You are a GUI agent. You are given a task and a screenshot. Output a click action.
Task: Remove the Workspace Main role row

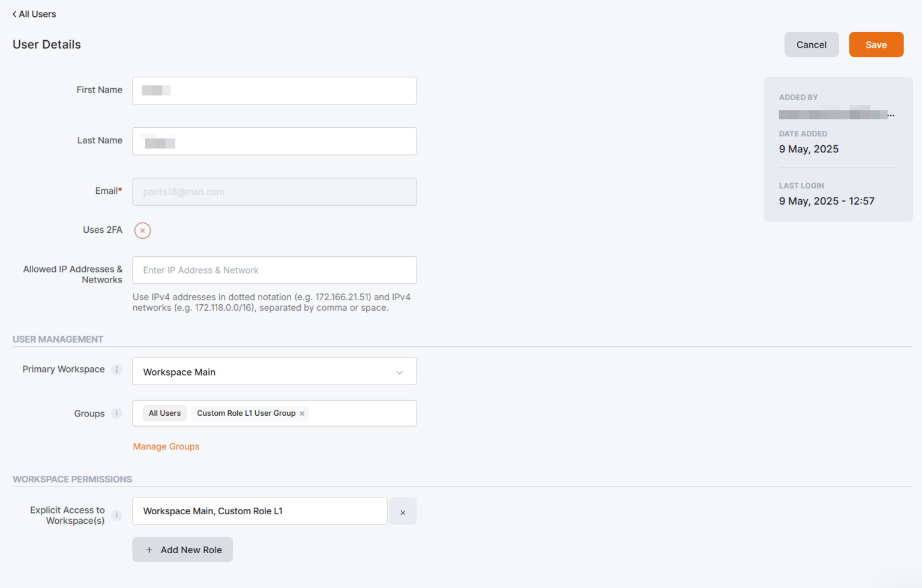pos(403,512)
